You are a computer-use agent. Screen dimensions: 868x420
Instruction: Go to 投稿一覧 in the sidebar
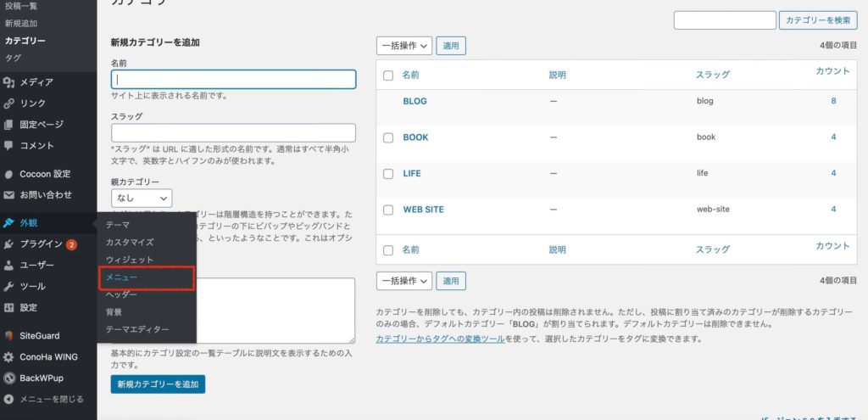click(21, 7)
